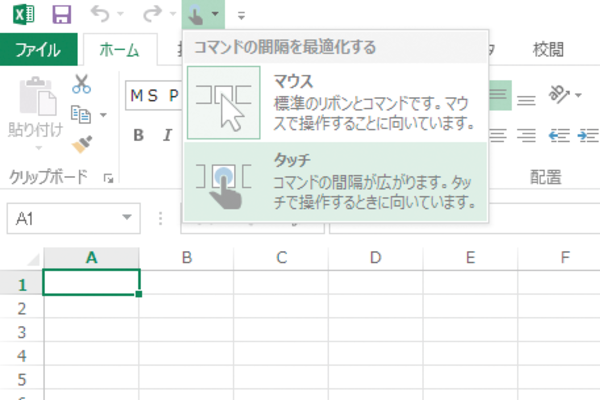Screen dimensions: 600x400
Task: Activate the Format Painter brush
Action: pyautogui.click(x=82, y=144)
